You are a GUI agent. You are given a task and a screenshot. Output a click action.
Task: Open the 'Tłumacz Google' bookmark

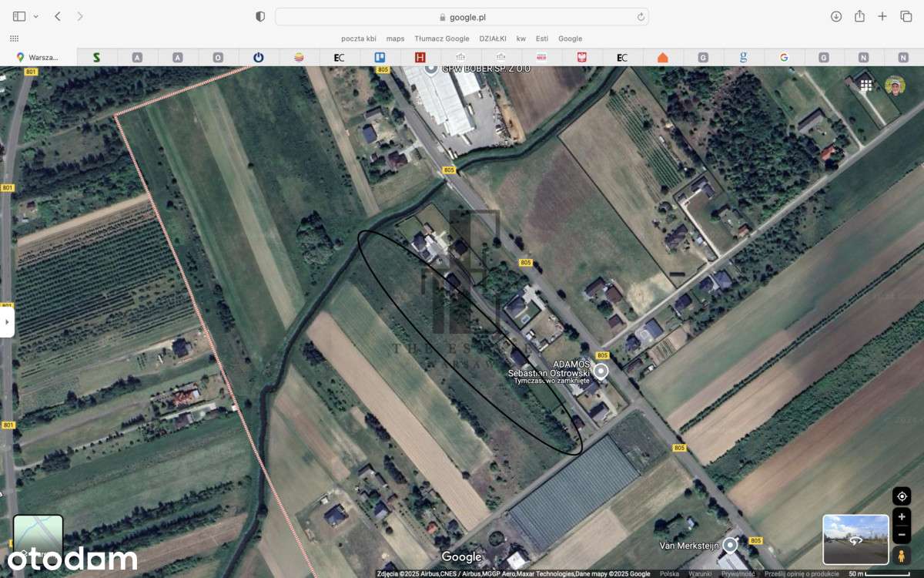(x=442, y=39)
